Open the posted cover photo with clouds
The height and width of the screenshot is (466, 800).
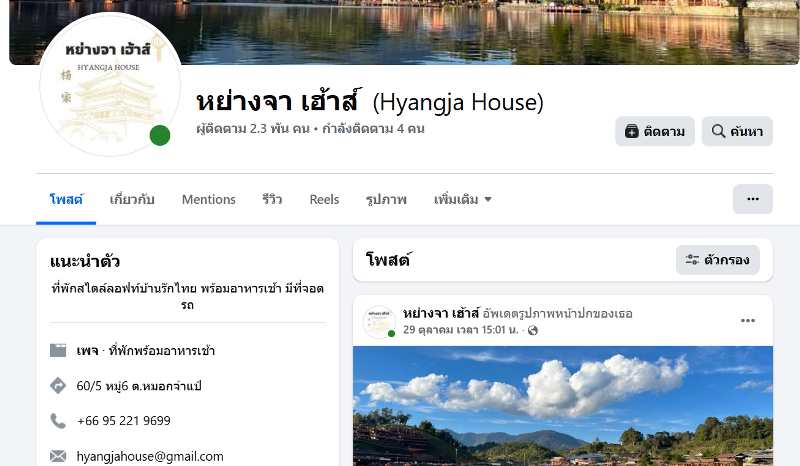click(x=563, y=406)
